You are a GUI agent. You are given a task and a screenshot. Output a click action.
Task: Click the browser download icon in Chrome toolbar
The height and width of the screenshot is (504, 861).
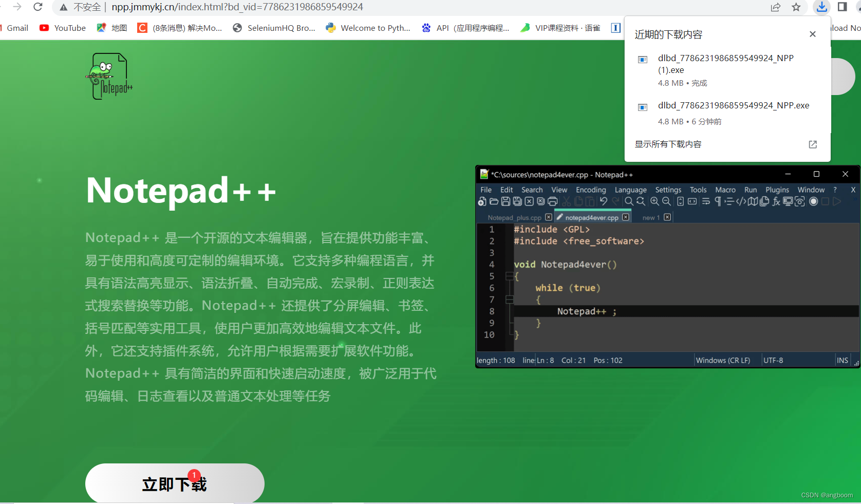[822, 7]
